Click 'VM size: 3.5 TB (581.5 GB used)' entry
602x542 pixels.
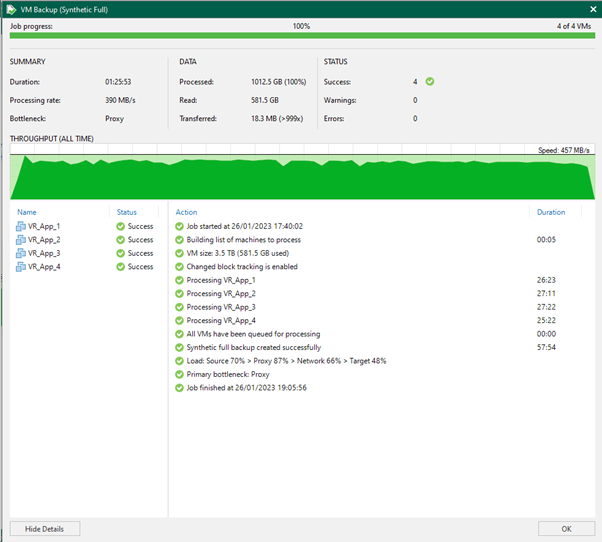[x=238, y=253]
